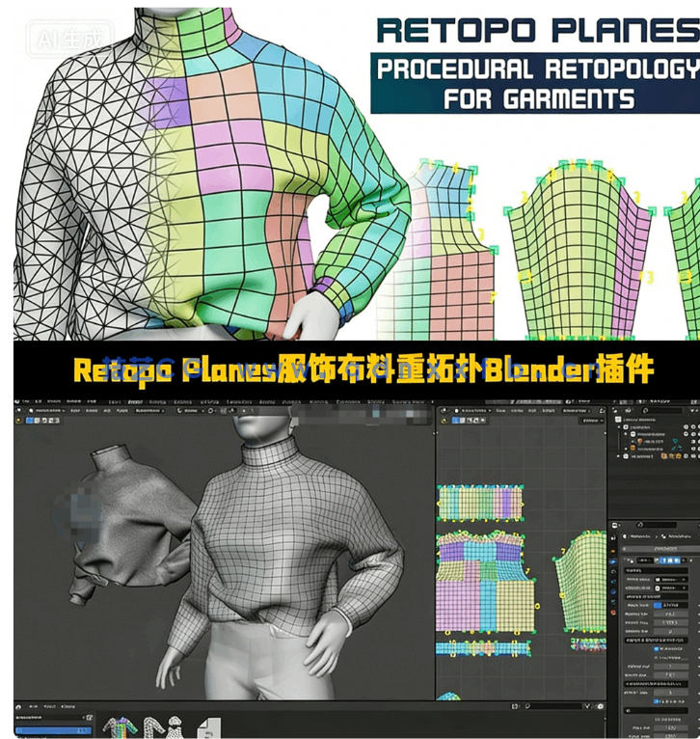Open the 3D viewport editor type selector
700x739 pixels.
click(x=18, y=411)
